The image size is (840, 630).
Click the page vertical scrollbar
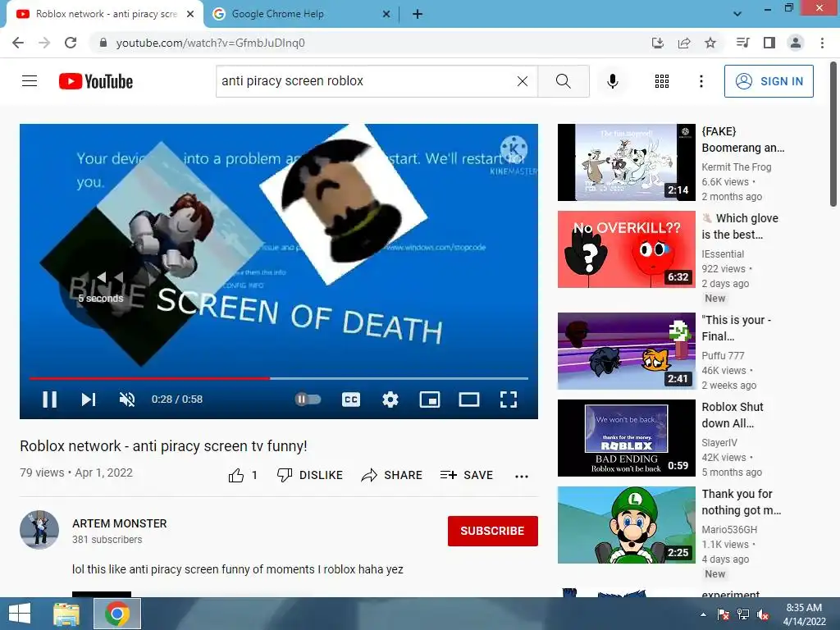833,134
